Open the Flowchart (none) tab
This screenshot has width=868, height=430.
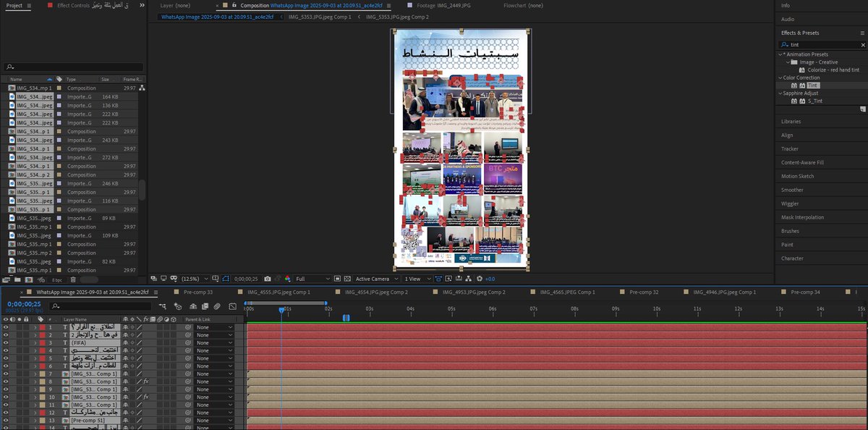tap(523, 5)
